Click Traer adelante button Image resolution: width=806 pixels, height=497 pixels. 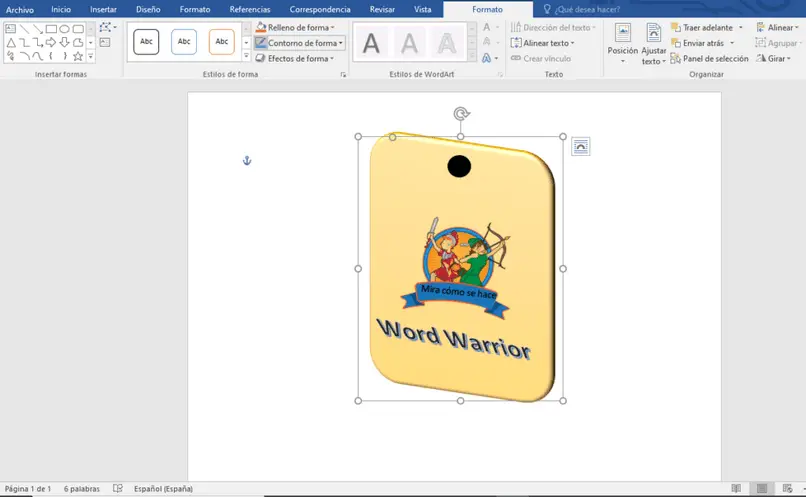[x=706, y=28]
